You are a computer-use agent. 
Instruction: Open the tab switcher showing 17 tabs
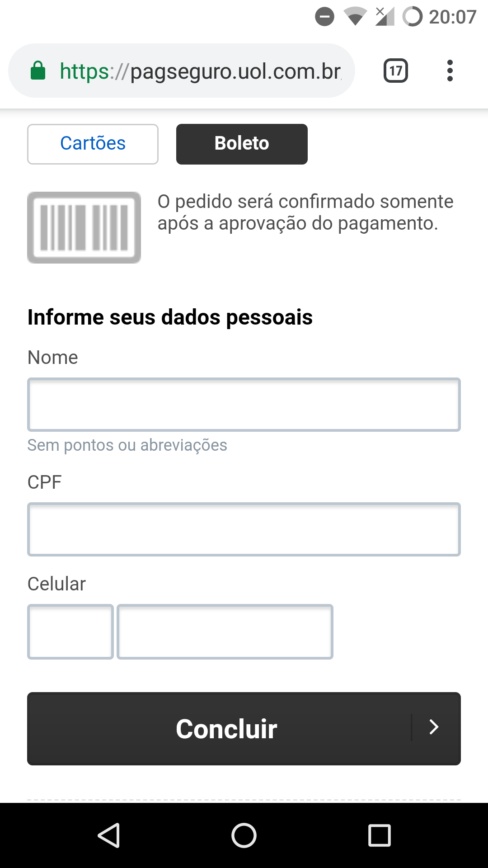395,71
